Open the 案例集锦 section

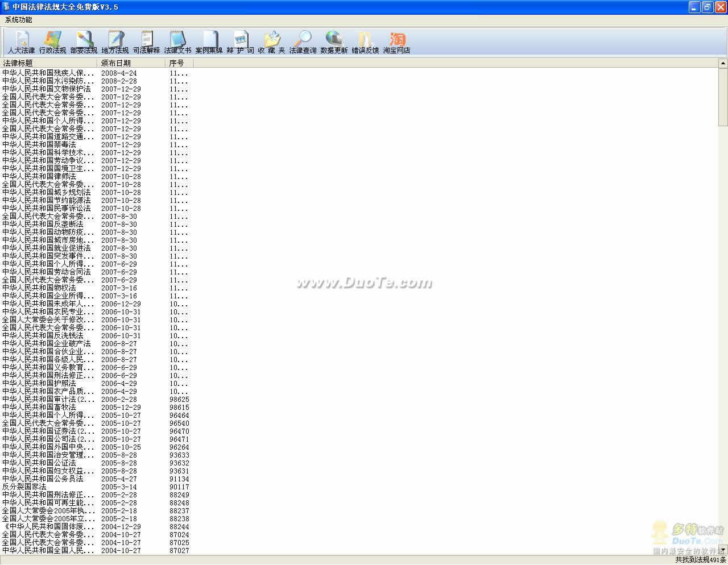[x=209, y=43]
